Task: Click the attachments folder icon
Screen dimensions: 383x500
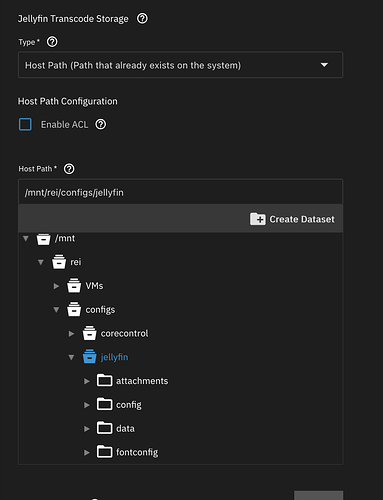Action: [x=104, y=380]
